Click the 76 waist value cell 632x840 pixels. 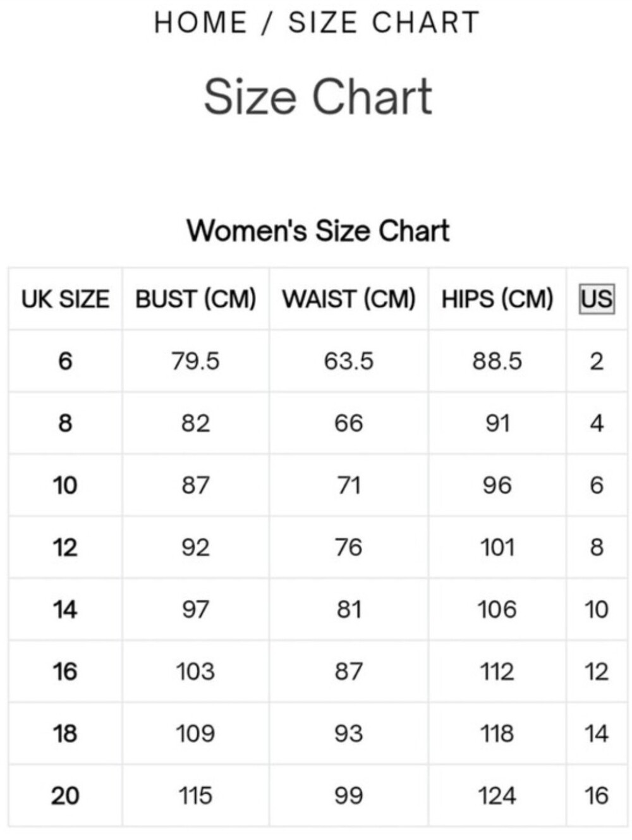point(349,547)
